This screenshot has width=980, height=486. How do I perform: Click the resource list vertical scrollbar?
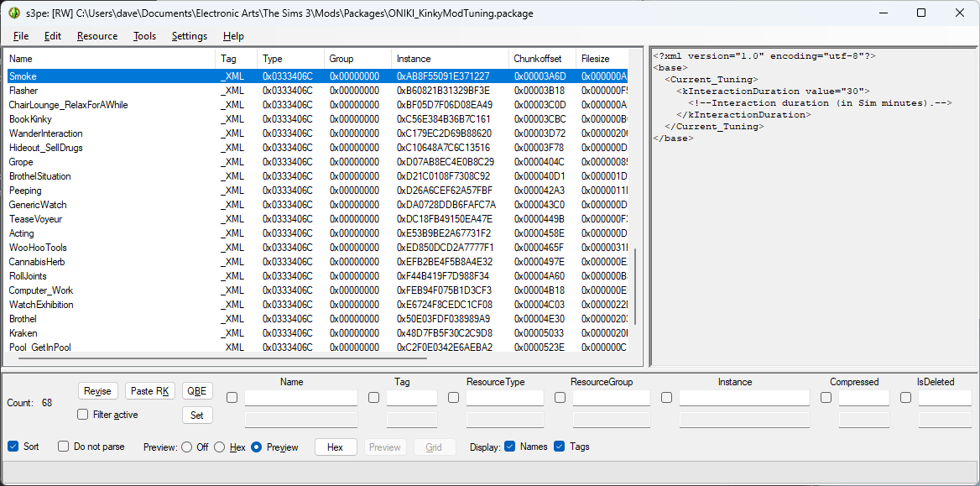[636, 286]
